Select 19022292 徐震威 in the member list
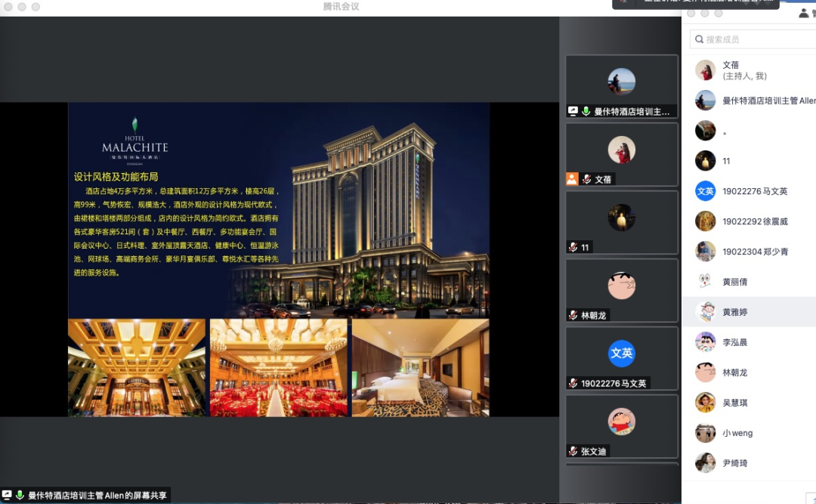This screenshot has height=504, width=816. pos(754,221)
